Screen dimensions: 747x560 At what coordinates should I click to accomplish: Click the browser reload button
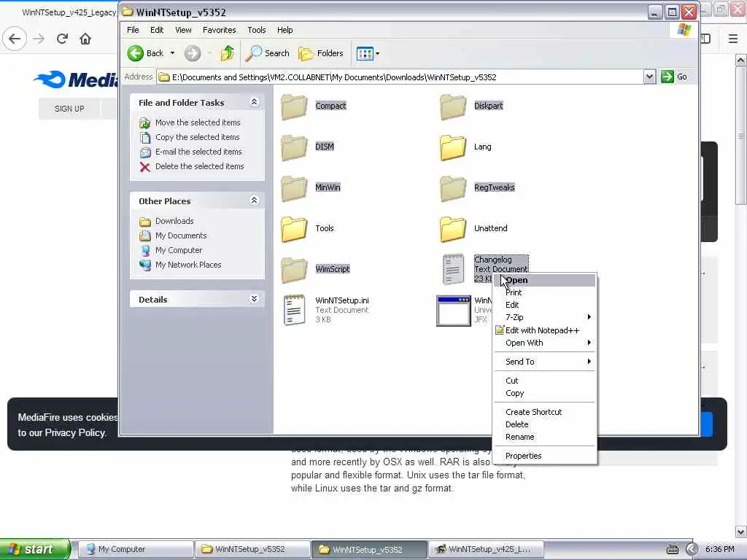pyautogui.click(x=62, y=39)
